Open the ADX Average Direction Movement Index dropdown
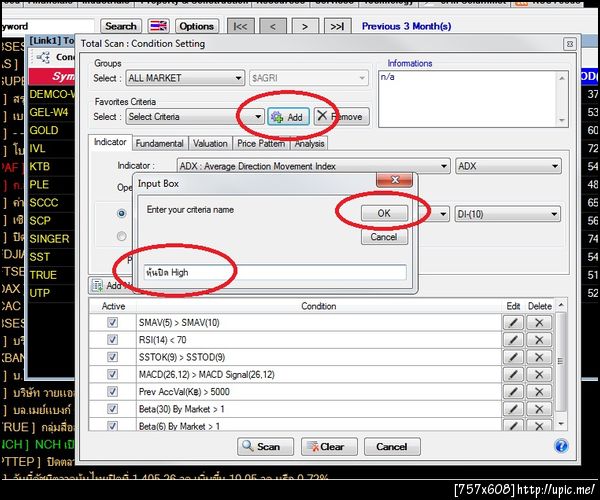 [313, 166]
